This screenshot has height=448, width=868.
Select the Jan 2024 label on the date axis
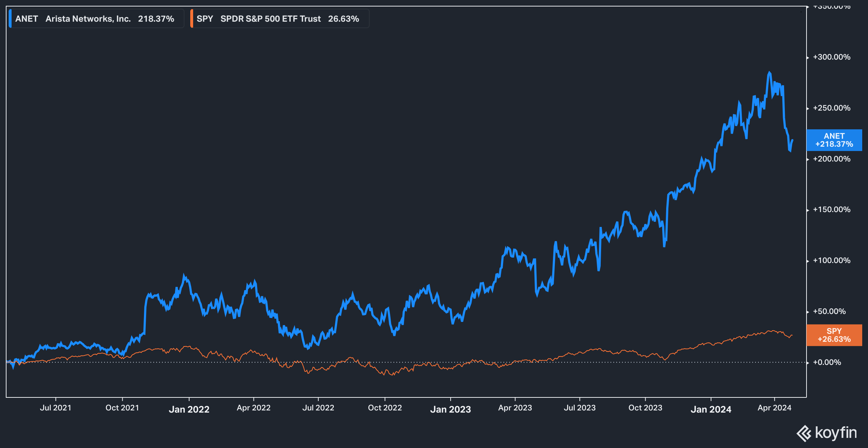[x=711, y=409]
